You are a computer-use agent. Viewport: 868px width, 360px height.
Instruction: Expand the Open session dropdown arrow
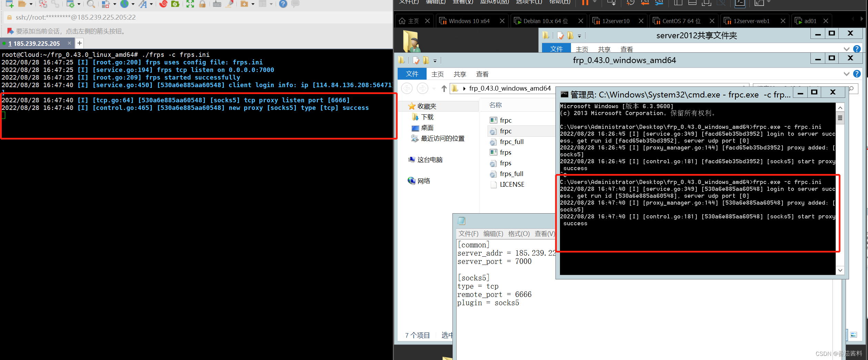point(31,4)
